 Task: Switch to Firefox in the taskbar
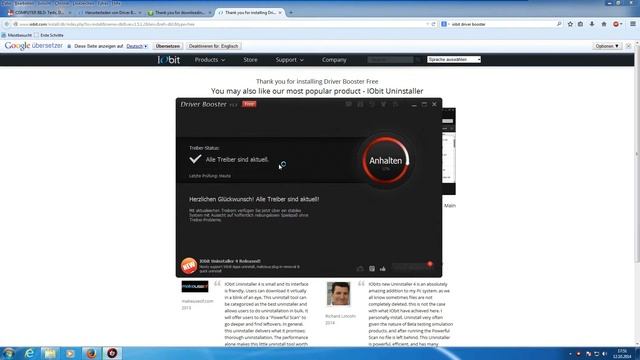pyautogui.click(x=91, y=353)
